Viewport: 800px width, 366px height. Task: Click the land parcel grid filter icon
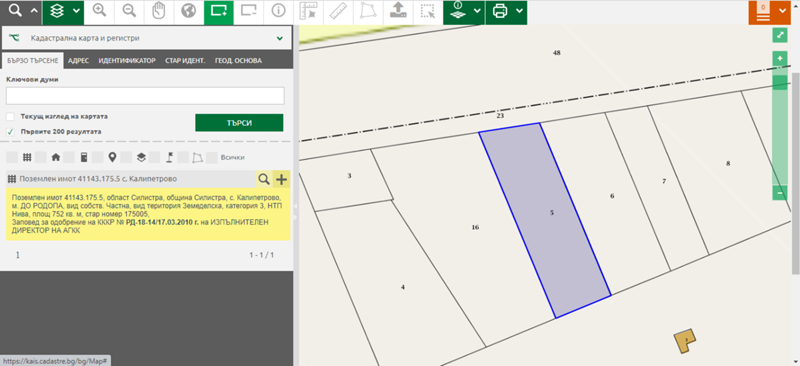(x=27, y=157)
